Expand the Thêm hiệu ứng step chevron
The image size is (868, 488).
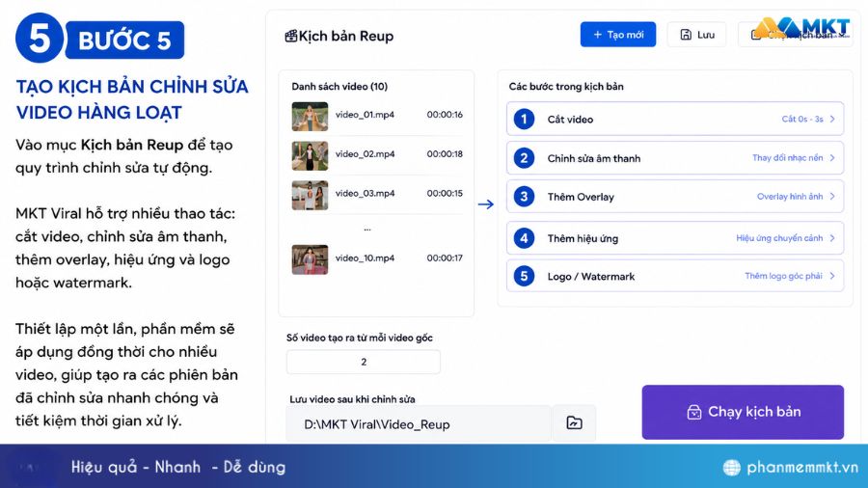pos(832,238)
